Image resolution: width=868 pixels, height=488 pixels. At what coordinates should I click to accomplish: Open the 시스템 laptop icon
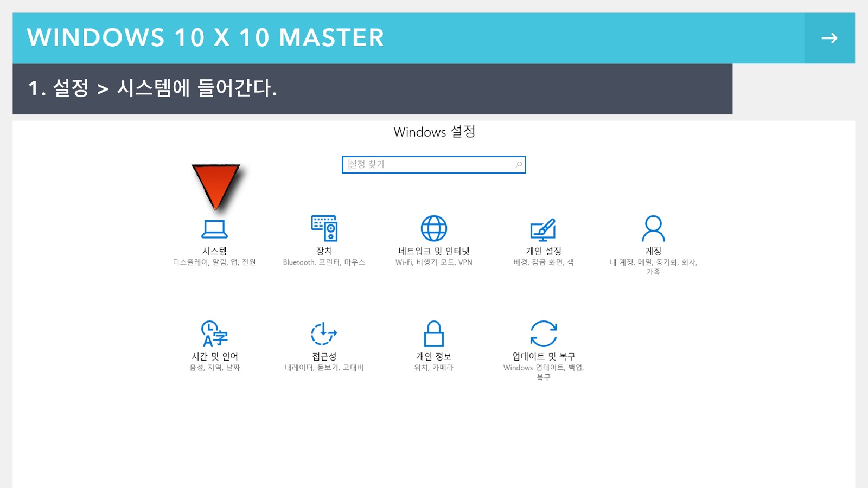point(214,229)
